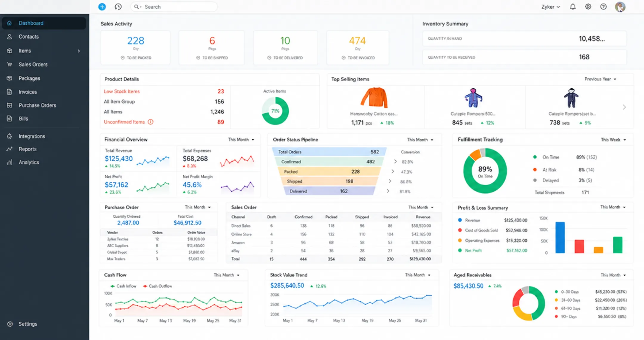Click the Purchase Orders sidebar icon
The image size is (644, 340).
pos(10,105)
